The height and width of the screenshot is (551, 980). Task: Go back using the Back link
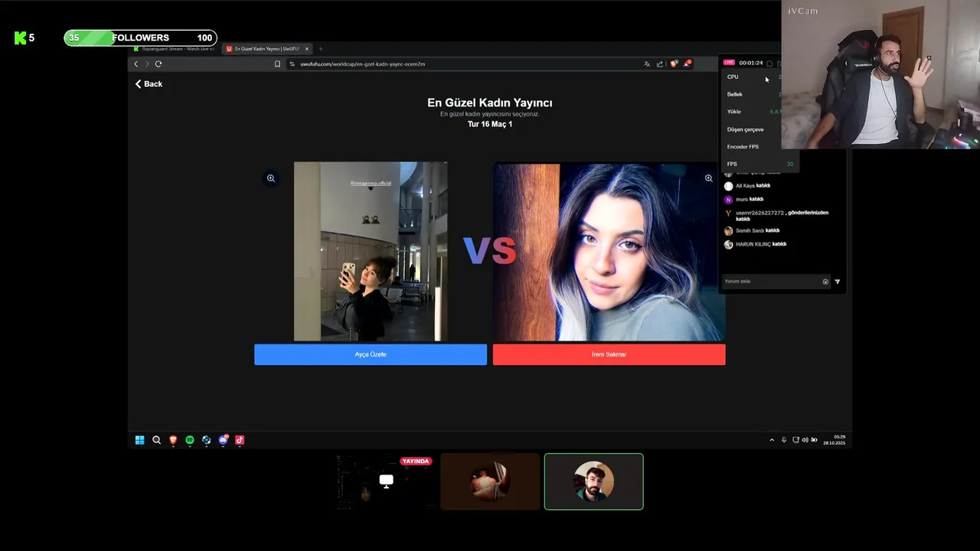149,84
